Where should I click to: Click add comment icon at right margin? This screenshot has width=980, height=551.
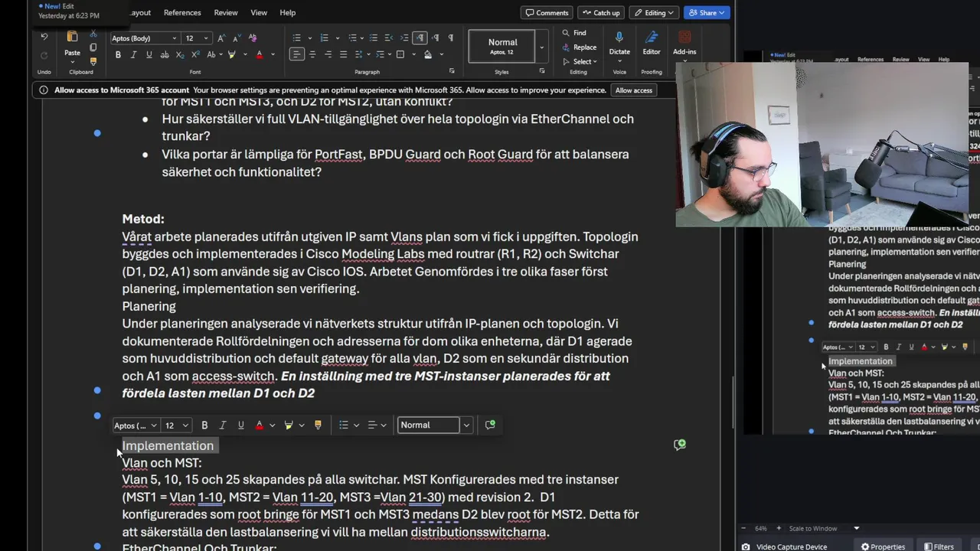679,445
